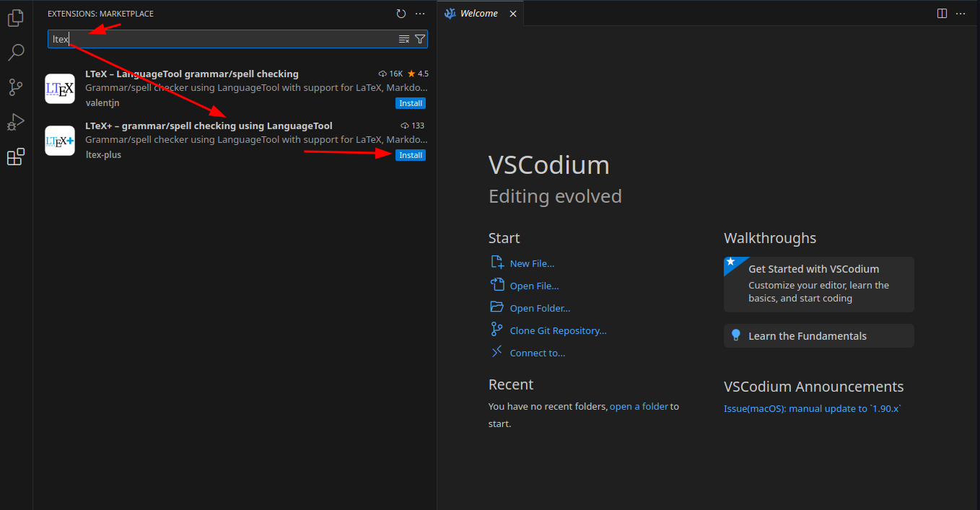Screen dimensions: 980x510
Task: Click the 4.5 star rating of LTeX
Action: [418, 74]
